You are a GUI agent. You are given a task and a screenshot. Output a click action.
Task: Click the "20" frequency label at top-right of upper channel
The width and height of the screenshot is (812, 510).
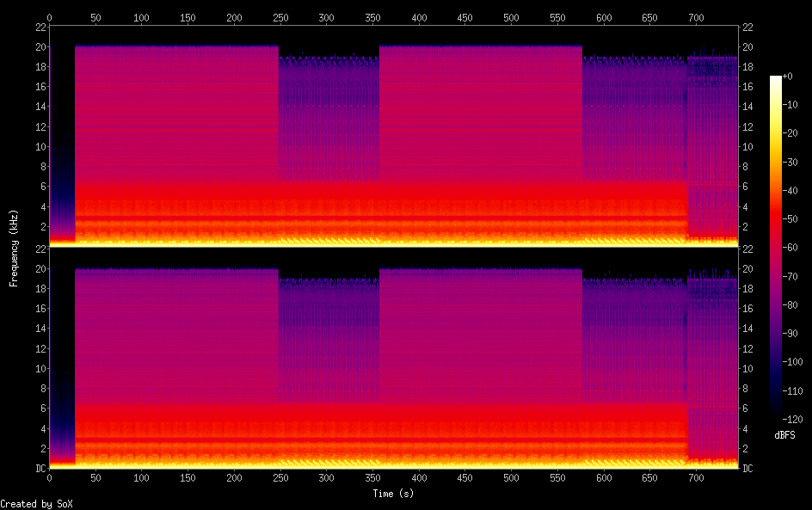pos(748,46)
